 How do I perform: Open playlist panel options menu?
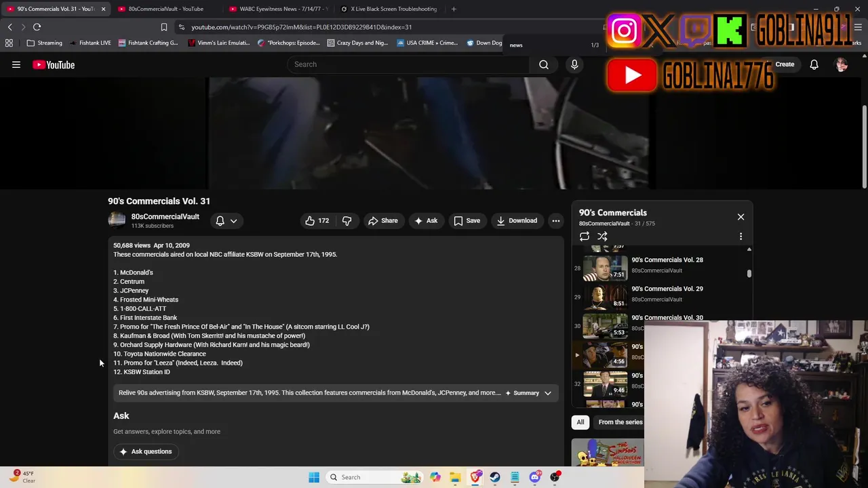coord(741,237)
